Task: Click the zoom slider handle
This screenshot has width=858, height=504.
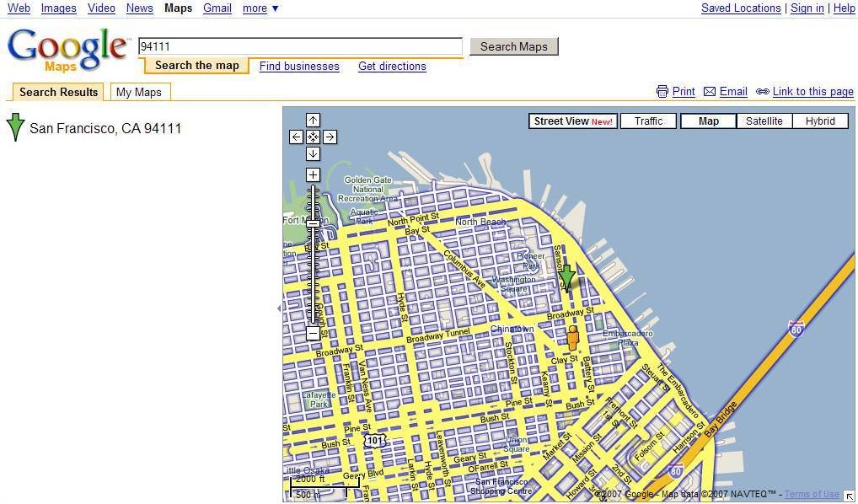Action: coord(313,223)
